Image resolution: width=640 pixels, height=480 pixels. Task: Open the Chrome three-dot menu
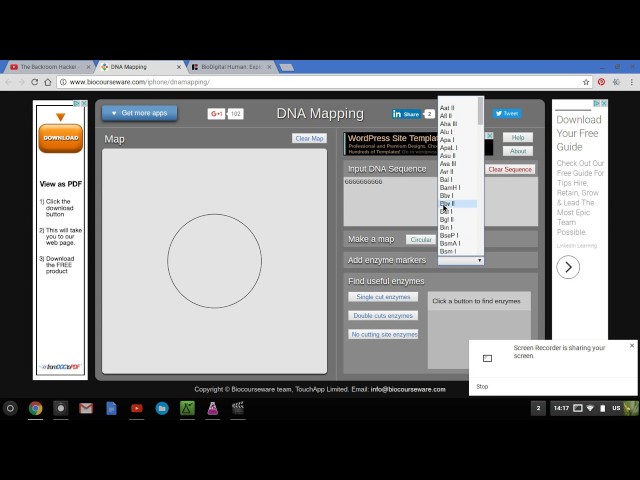tap(631, 82)
